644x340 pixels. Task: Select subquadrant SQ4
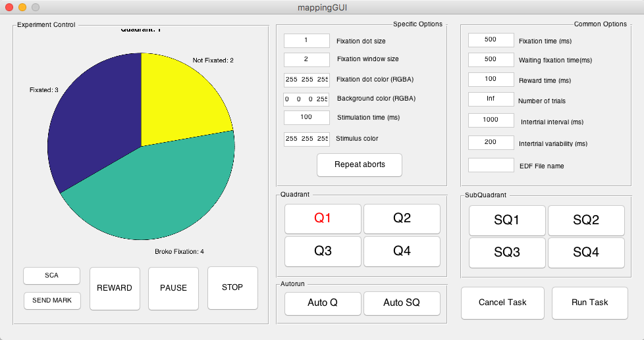(586, 253)
